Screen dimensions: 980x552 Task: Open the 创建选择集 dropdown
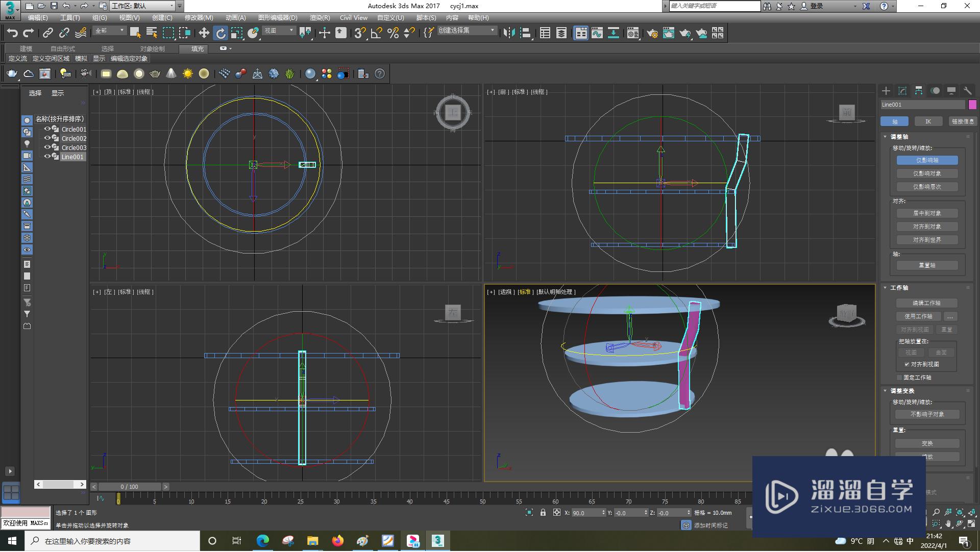(467, 31)
